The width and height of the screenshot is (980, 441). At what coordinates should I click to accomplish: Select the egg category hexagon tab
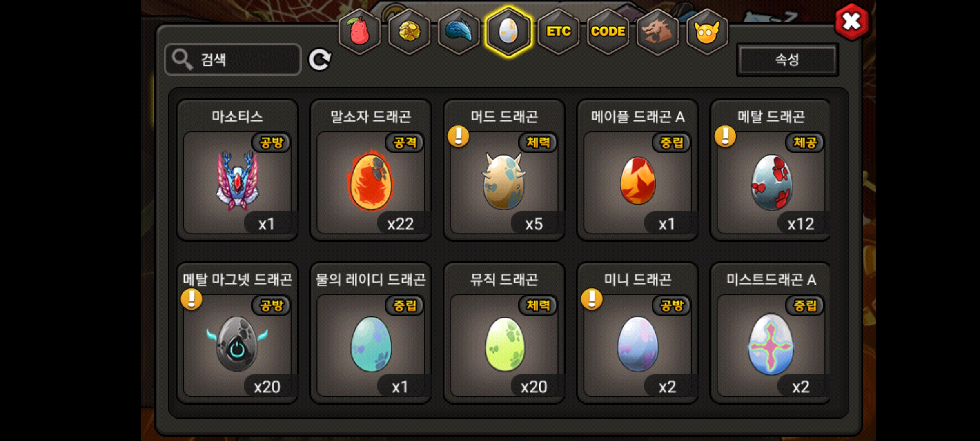click(x=508, y=31)
